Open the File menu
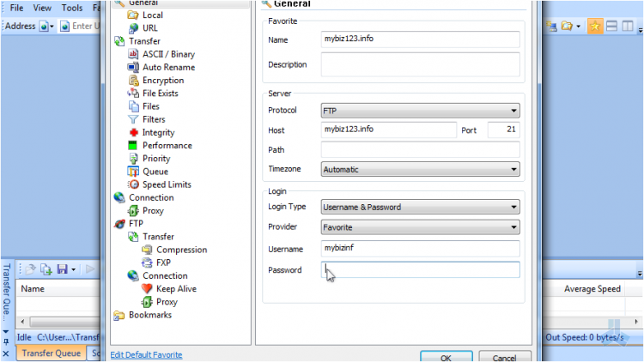The height and width of the screenshot is (362, 644). pyautogui.click(x=16, y=8)
